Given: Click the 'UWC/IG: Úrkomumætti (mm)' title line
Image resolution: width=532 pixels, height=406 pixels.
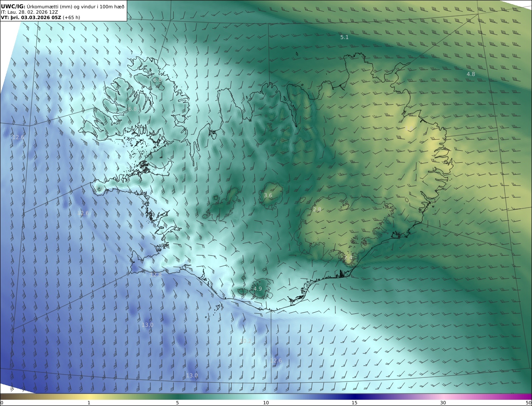Looking at the screenshot, I should 63,6.
